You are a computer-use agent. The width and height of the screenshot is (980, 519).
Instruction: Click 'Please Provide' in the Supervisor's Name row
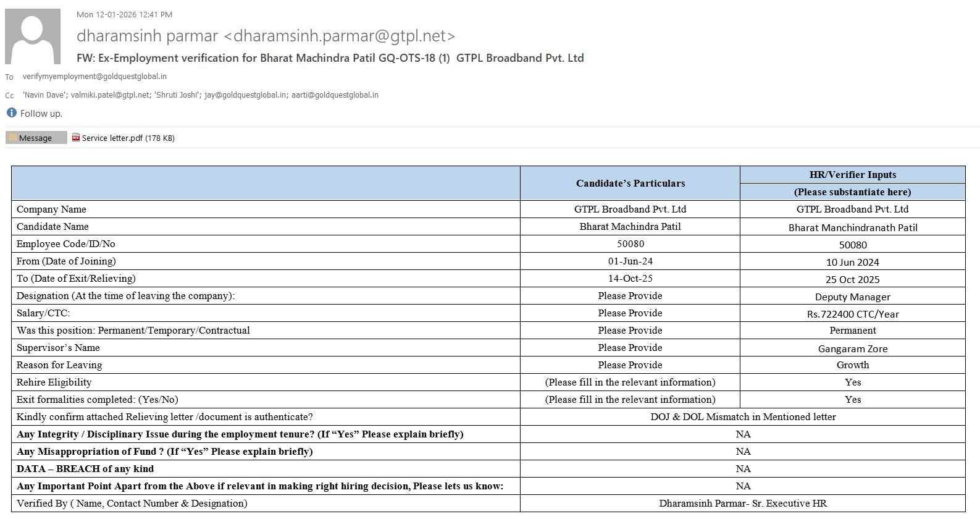click(x=630, y=348)
